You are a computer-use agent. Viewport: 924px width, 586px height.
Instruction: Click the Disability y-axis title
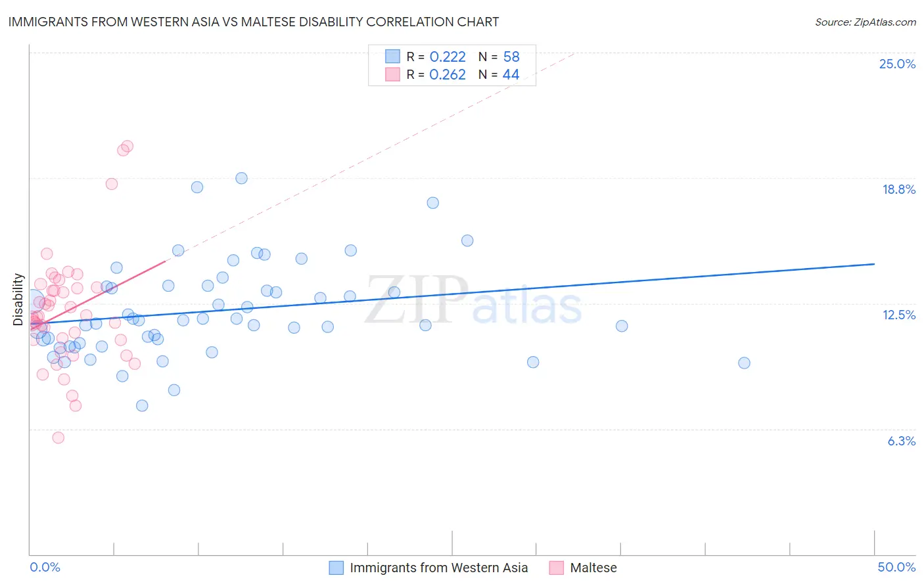[18, 300]
